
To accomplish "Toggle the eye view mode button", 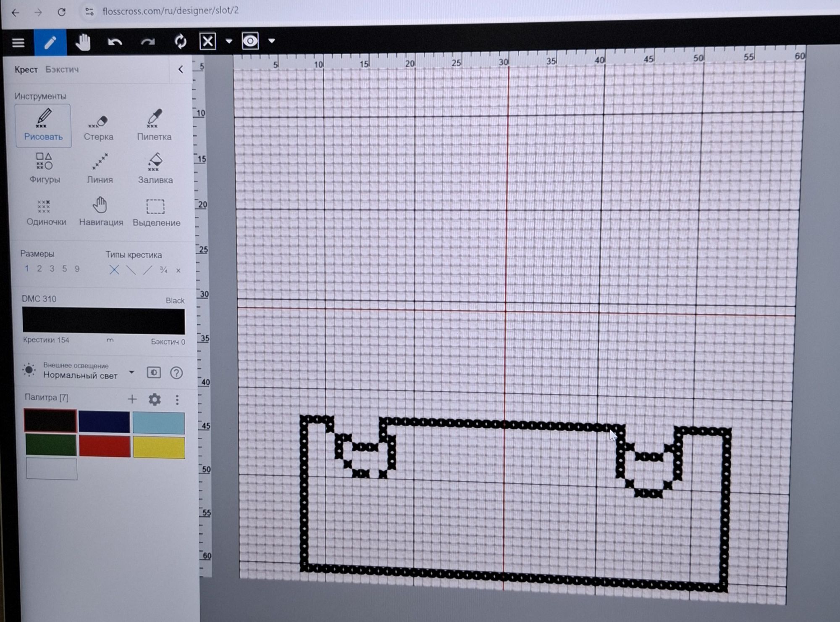I will coord(250,41).
